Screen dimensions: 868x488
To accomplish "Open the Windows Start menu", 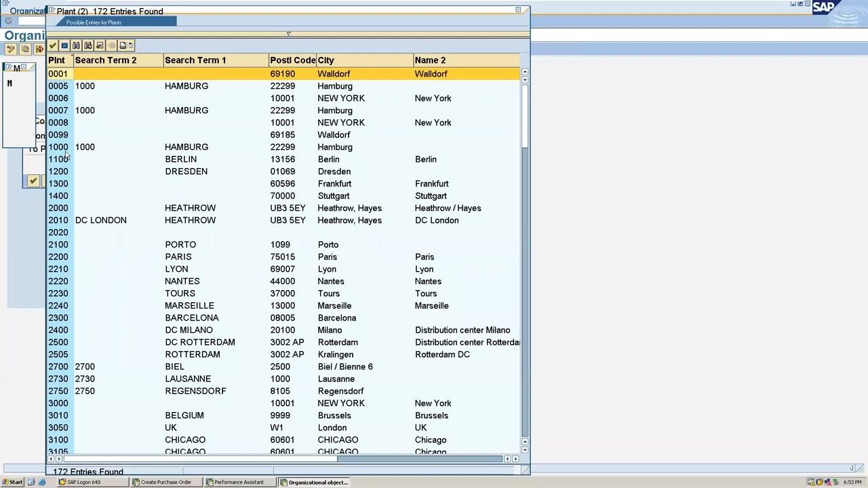I will coord(12,482).
